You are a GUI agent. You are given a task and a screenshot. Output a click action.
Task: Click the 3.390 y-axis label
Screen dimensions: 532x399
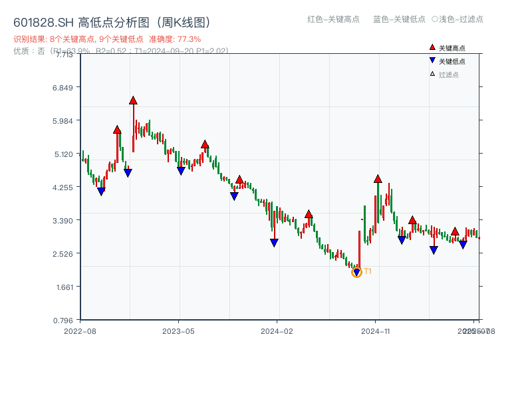tap(63, 221)
